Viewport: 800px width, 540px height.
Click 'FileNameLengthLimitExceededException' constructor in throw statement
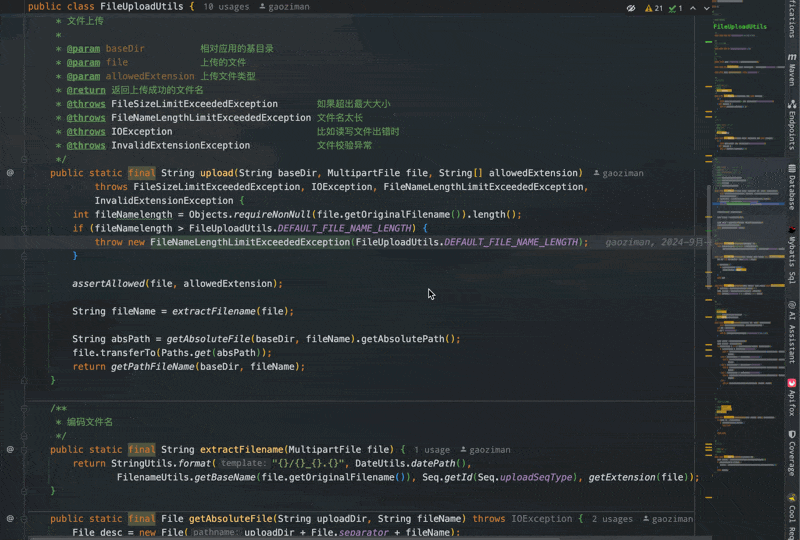(250, 242)
